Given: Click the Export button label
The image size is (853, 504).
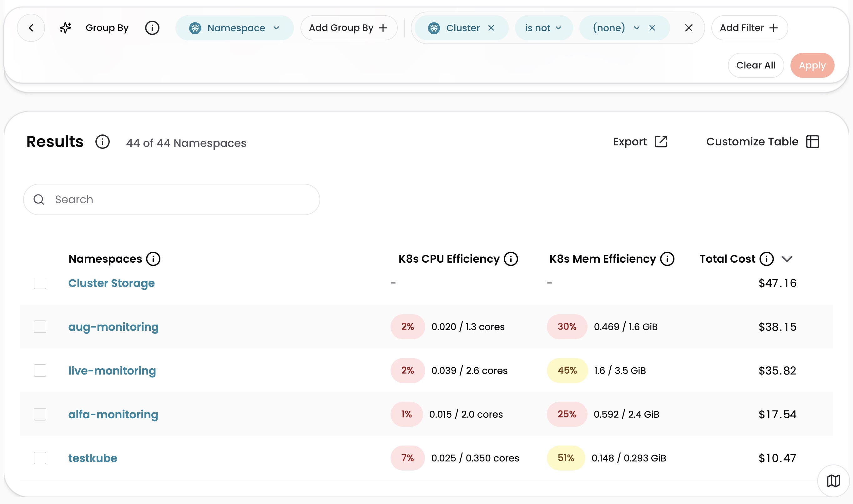Looking at the screenshot, I should point(630,142).
